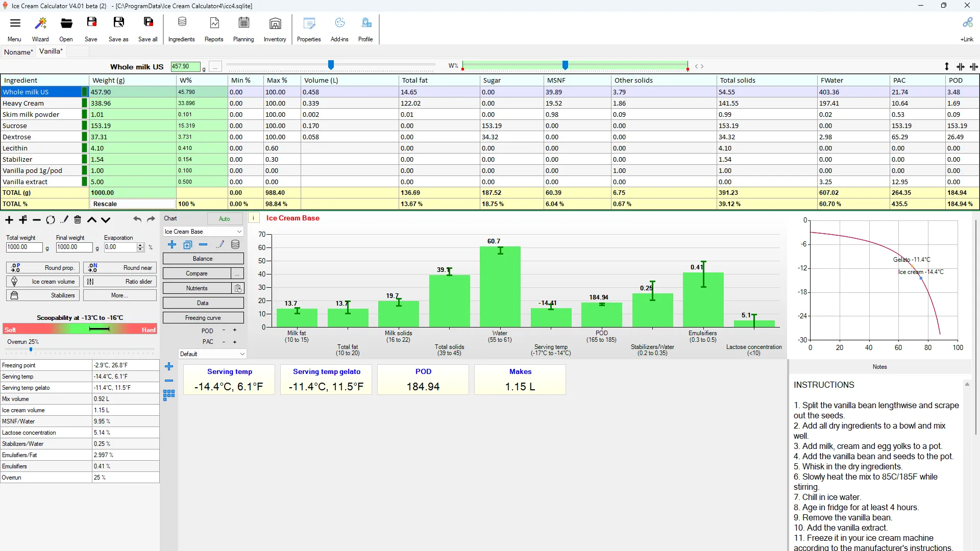Click the trash icon to delete ingredient
The height and width of the screenshot is (551, 980).
[x=78, y=220]
